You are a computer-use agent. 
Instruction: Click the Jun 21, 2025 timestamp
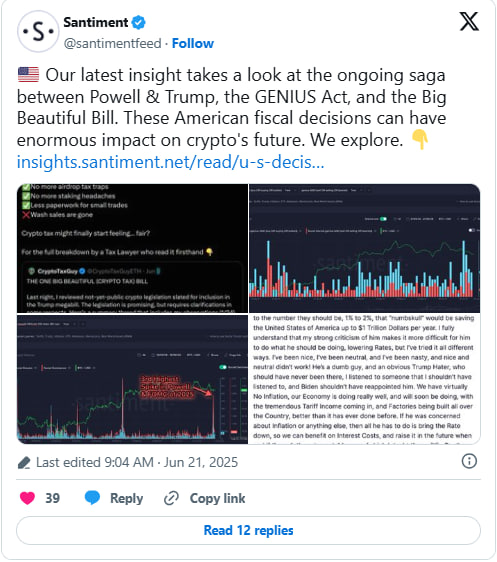tap(201, 462)
